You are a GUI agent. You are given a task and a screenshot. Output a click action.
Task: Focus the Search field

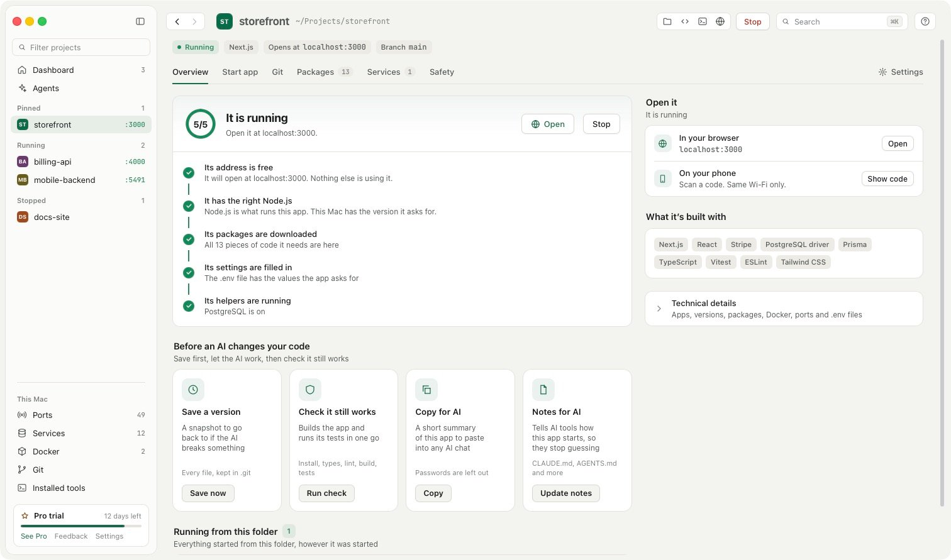tap(841, 21)
